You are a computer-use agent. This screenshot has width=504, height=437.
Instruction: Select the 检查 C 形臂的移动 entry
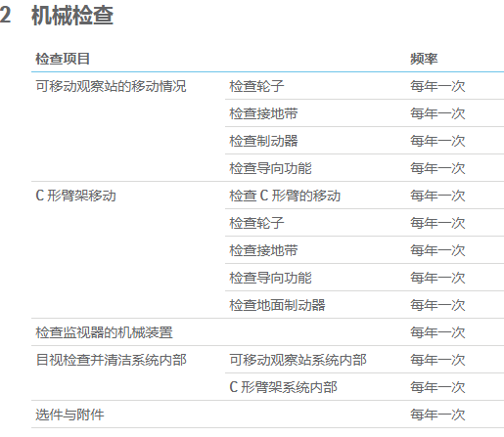(285, 196)
